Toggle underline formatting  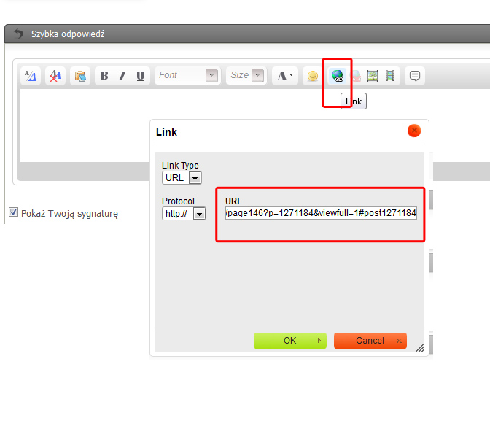pyautogui.click(x=141, y=76)
